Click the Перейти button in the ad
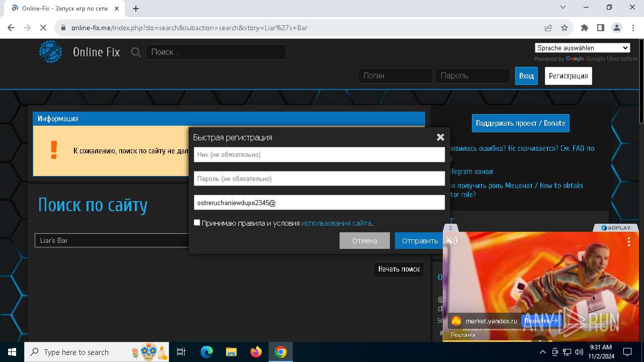Image resolution: width=644 pixels, height=362 pixels. click(x=541, y=320)
